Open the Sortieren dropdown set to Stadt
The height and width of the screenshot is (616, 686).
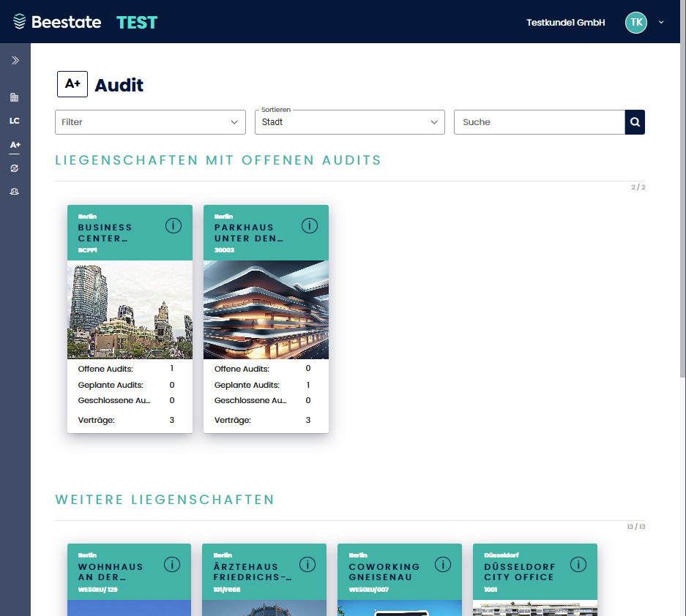[x=349, y=122]
